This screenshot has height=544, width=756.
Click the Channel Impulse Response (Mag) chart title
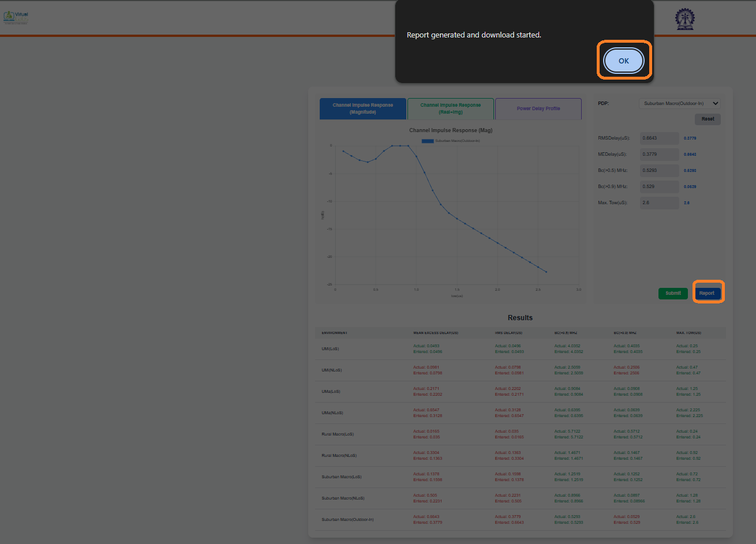click(451, 130)
